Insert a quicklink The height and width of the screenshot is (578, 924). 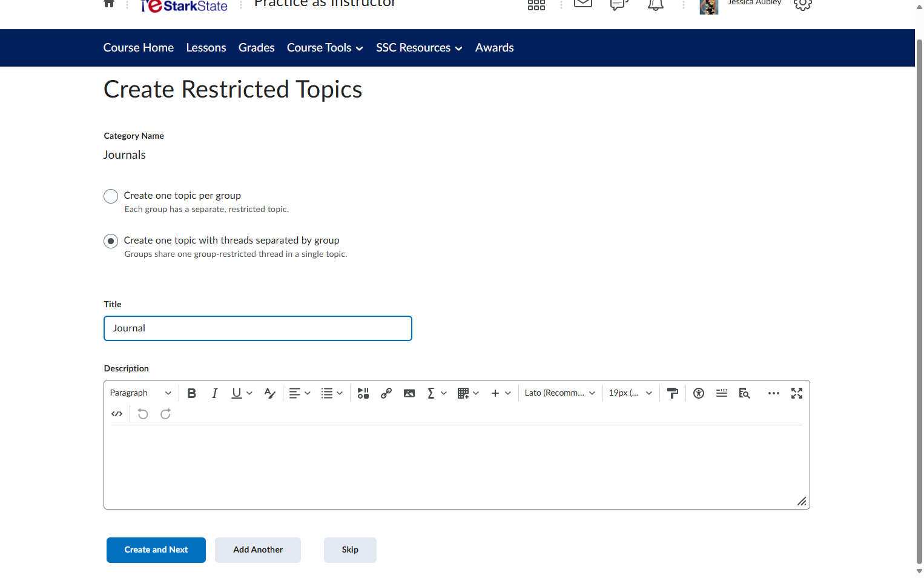pyautogui.click(x=386, y=393)
